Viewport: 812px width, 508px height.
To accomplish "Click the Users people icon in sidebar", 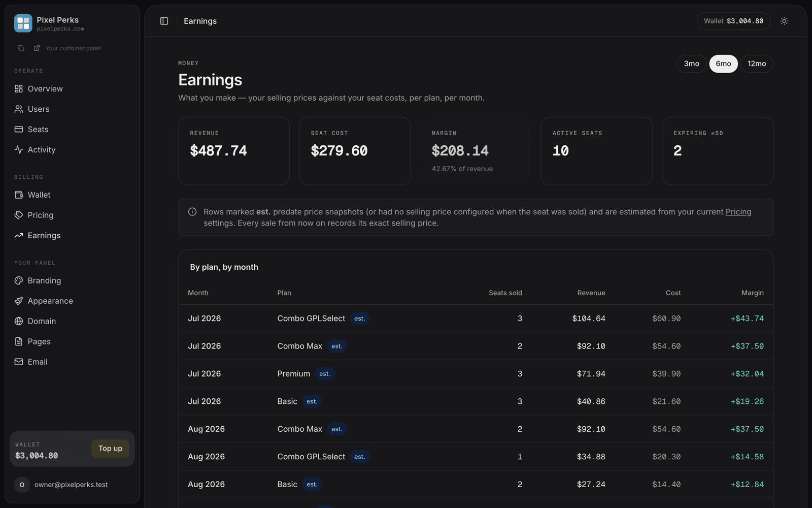I will 19,109.
